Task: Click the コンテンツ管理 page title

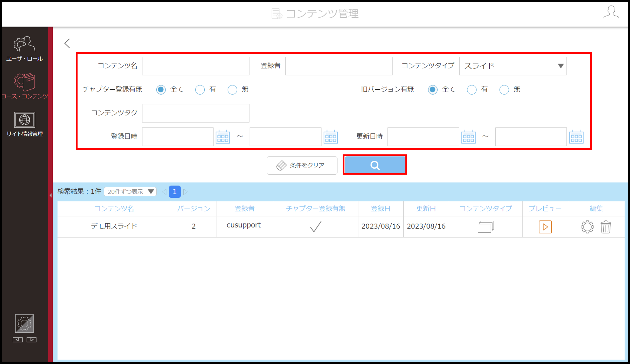Action: click(322, 14)
